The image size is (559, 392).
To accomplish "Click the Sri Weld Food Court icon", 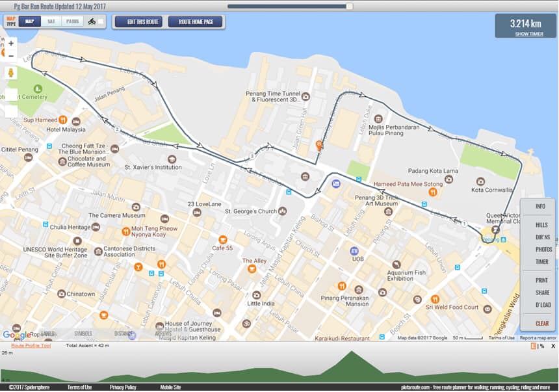I will click(x=435, y=299).
